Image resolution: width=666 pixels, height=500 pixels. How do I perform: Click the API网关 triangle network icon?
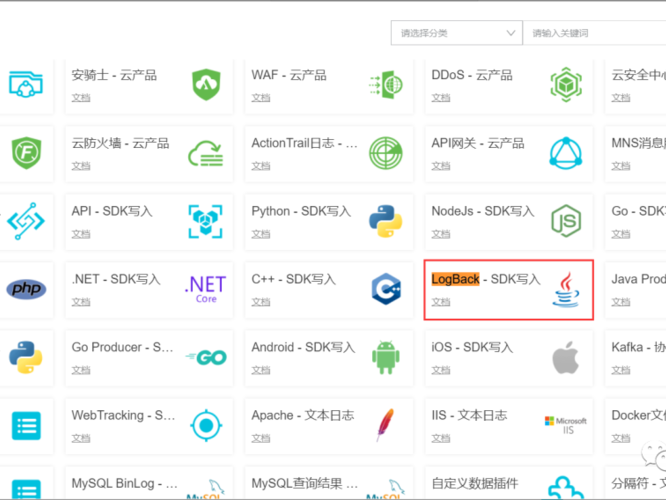click(x=566, y=153)
